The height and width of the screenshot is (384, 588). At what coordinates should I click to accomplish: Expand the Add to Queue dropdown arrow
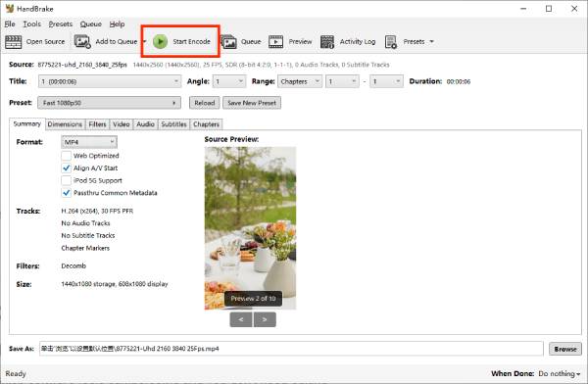point(144,41)
